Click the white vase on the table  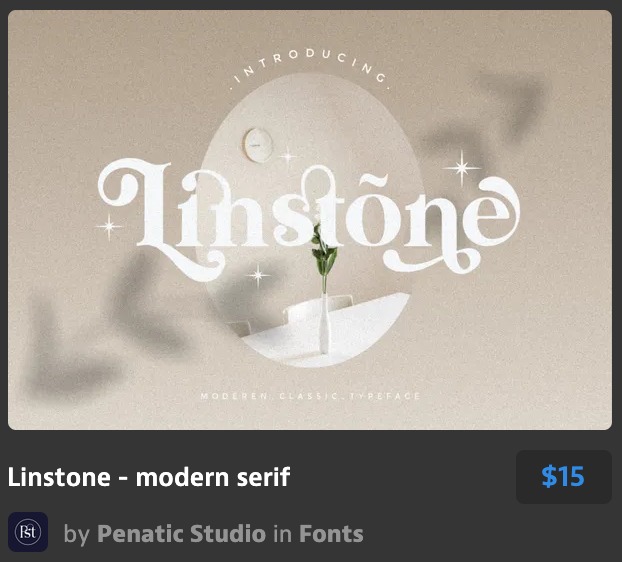pos(324,324)
